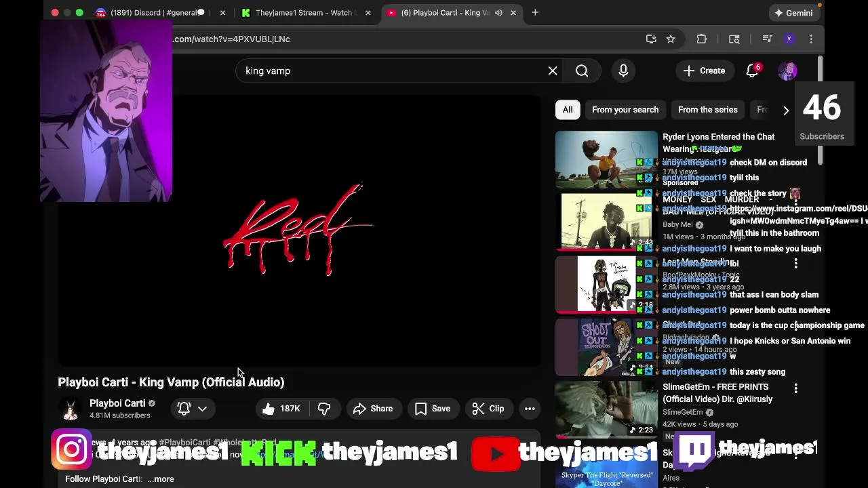Open the Baby Mel video thumbnail
This screenshot has height=488, width=868.
[606, 222]
